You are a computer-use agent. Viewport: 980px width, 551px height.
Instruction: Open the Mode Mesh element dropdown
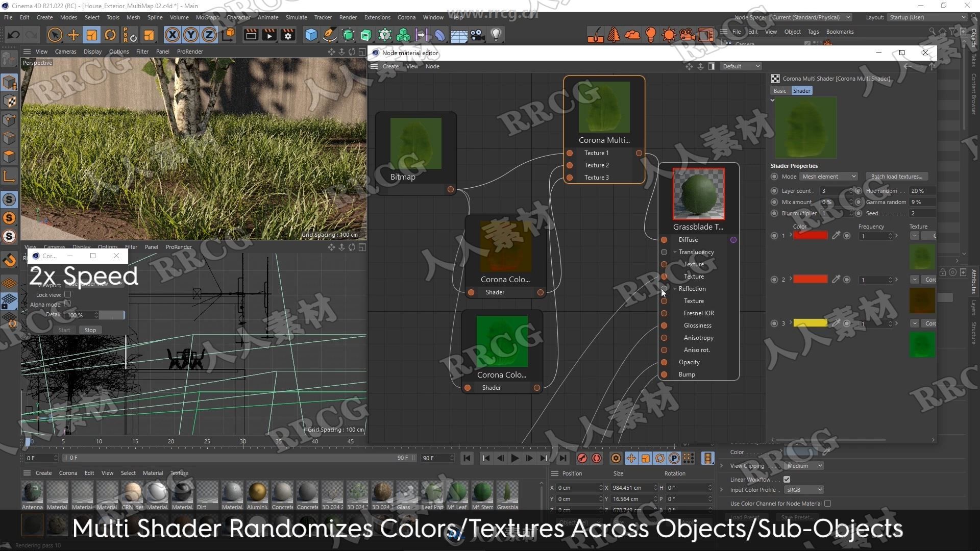[828, 177]
